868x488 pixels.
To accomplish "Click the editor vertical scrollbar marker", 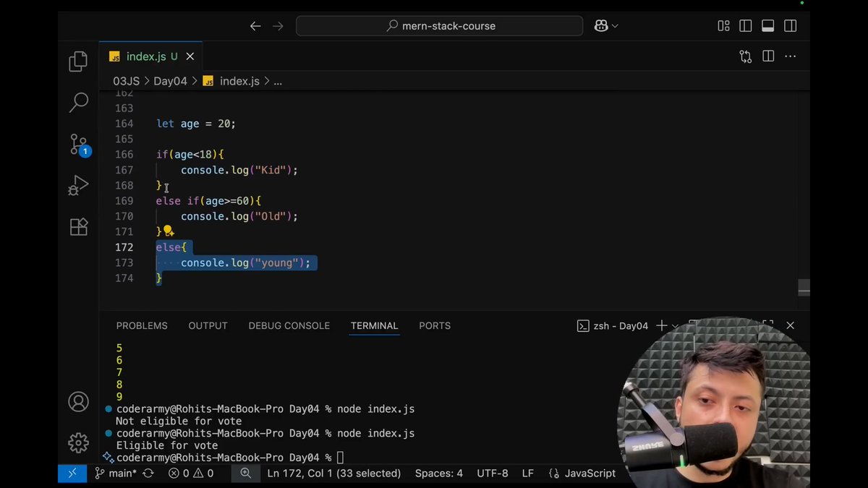I will point(804,288).
